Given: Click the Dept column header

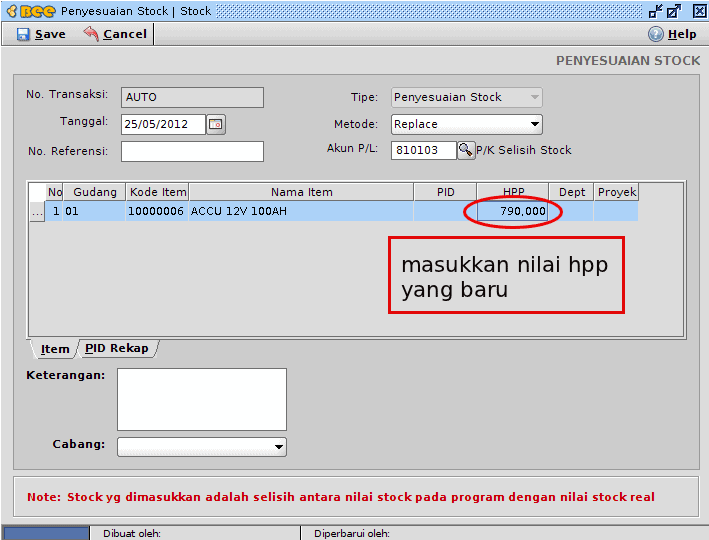Looking at the screenshot, I should pos(571,192).
